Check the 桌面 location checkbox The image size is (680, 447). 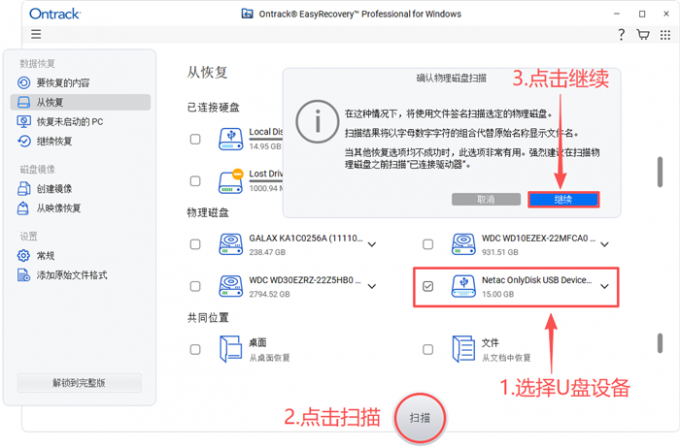(195, 349)
